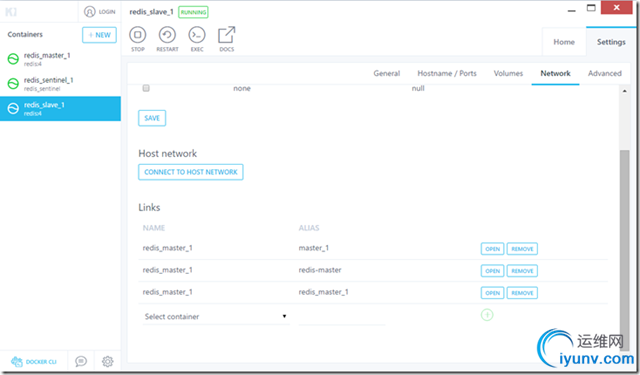Go to the Volumes tab
This screenshot has height=375, width=640.
point(508,73)
